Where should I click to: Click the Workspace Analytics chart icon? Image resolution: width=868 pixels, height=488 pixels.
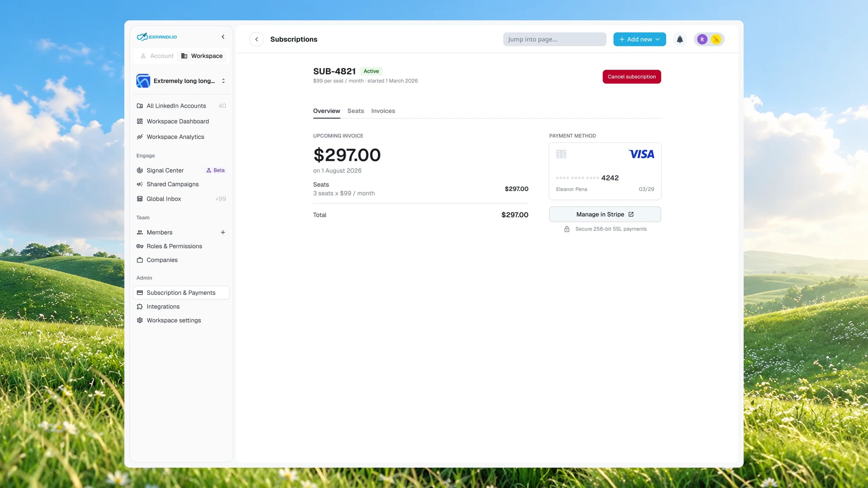pyautogui.click(x=140, y=137)
